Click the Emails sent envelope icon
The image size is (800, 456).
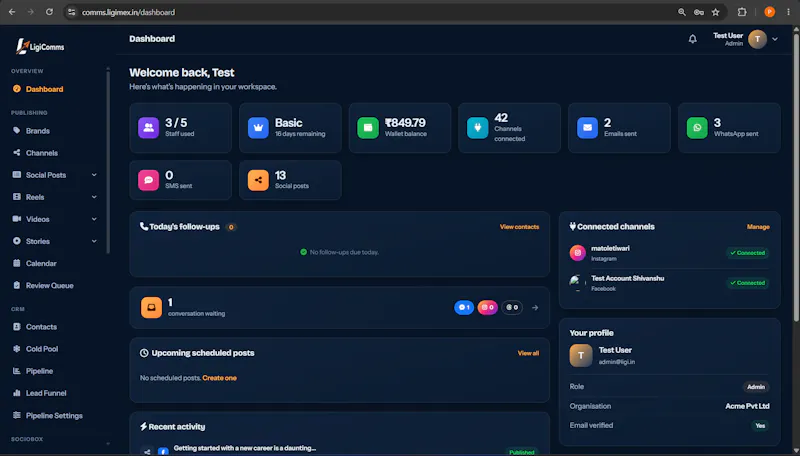(x=587, y=128)
